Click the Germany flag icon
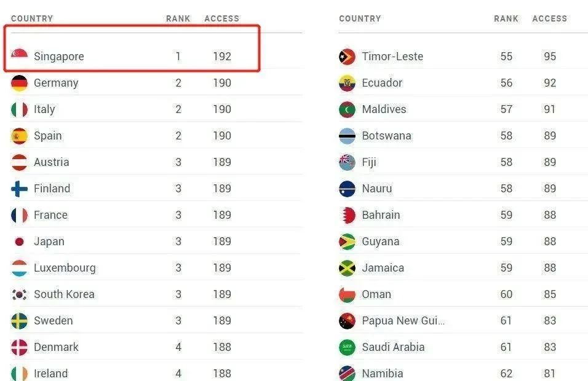The image size is (588, 381). [19, 83]
